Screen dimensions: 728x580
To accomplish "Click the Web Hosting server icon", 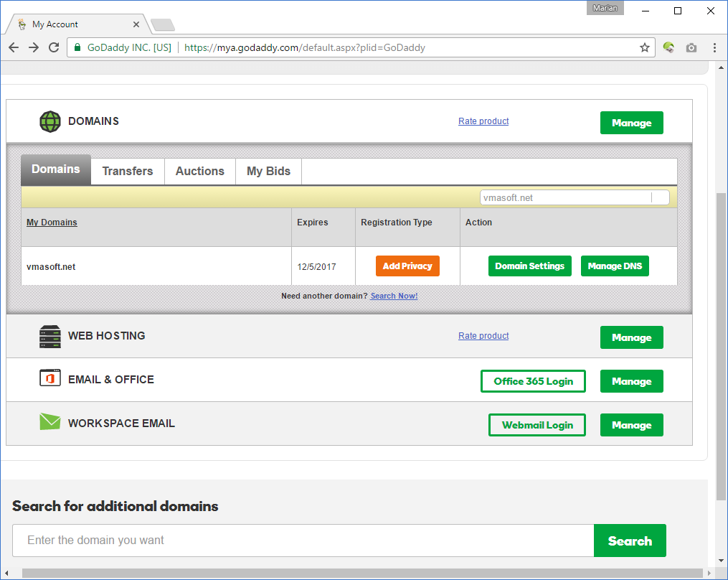I will [x=50, y=337].
